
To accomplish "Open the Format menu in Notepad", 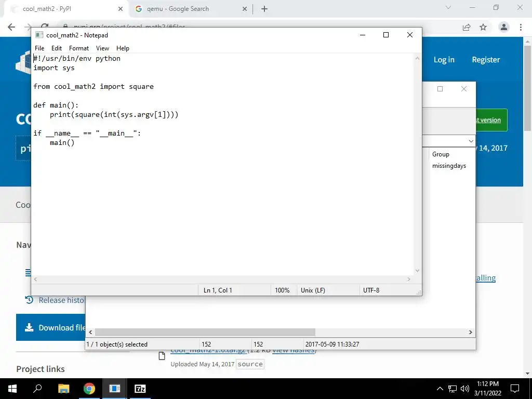I will (79, 48).
